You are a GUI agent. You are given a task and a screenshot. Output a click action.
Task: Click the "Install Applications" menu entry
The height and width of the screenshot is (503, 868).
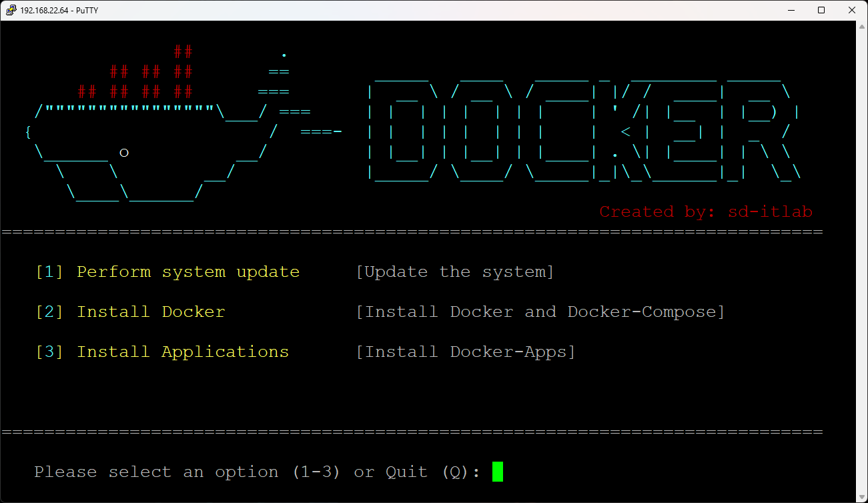click(x=183, y=352)
